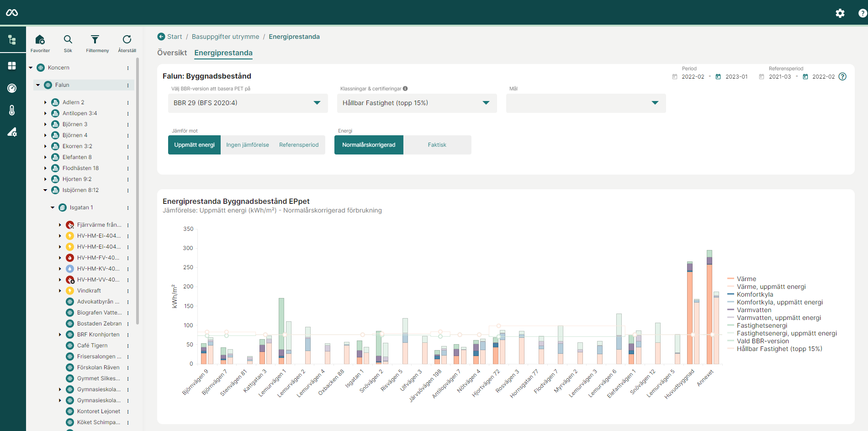Viewport: 868px width, 431px height.
Task: Collapse the Isbjörnen 8:12 tree node
Action: click(45, 190)
